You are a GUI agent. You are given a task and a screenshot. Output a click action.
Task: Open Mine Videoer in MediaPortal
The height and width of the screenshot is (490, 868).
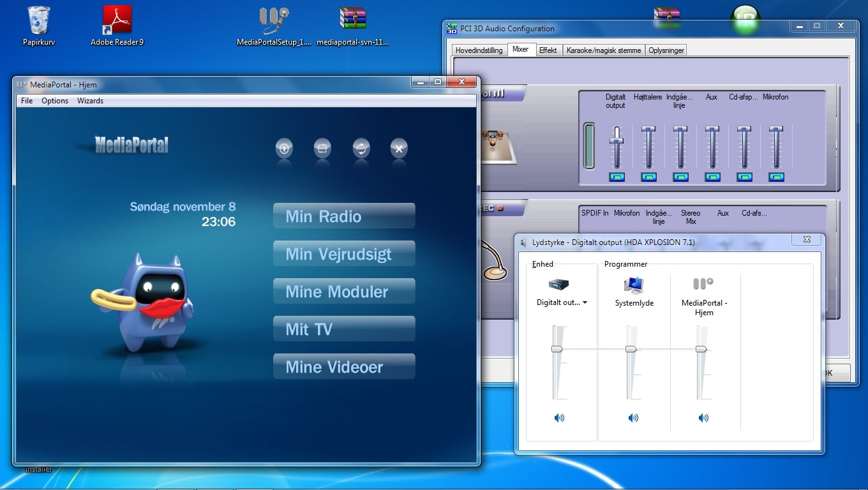[344, 366]
